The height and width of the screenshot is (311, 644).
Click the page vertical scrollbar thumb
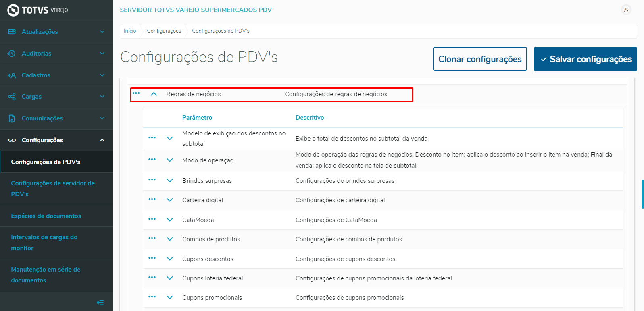coord(642,194)
